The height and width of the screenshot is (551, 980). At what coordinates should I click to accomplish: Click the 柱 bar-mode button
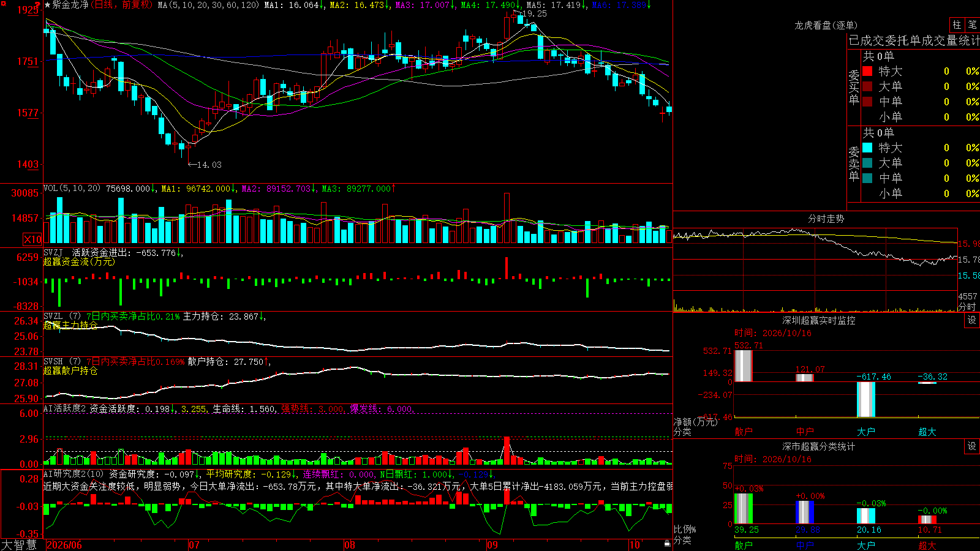pos(957,25)
